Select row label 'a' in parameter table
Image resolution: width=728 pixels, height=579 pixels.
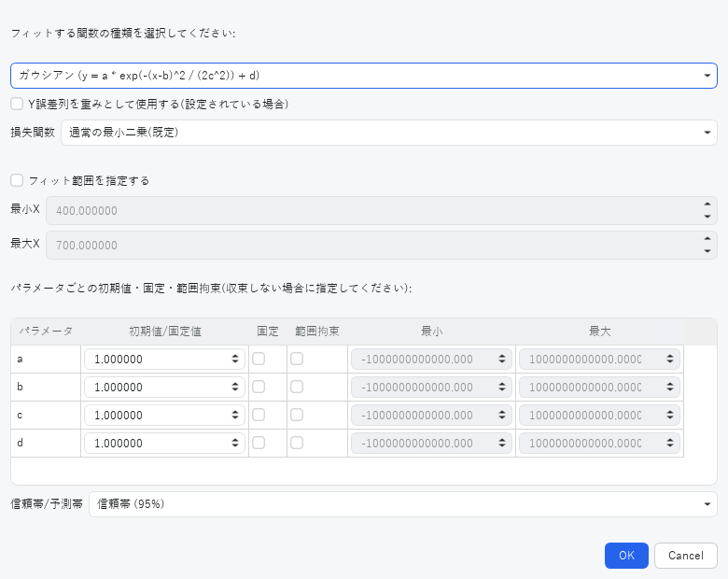(46, 360)
